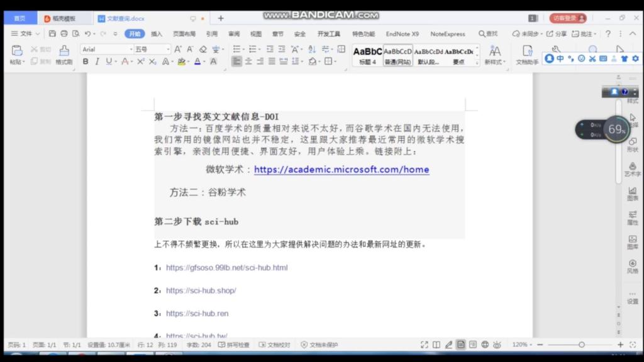Adjust the zoom slider handle

[x=582, y=345]
